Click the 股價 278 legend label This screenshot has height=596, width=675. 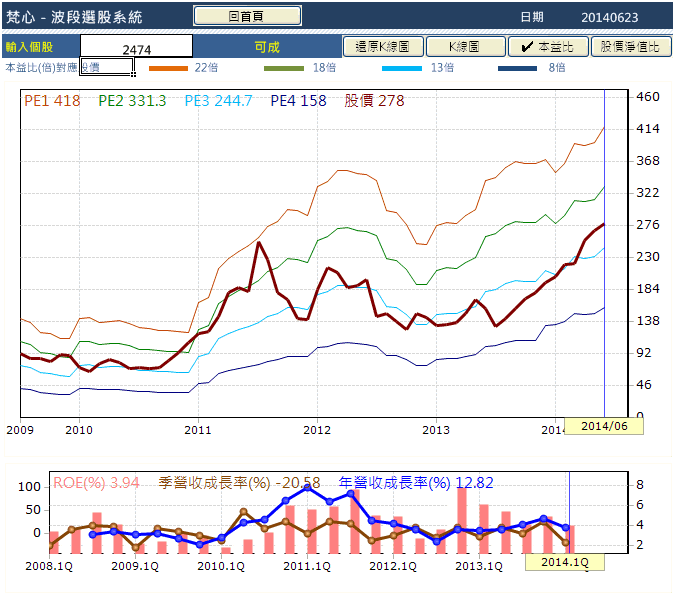[374, 101]
